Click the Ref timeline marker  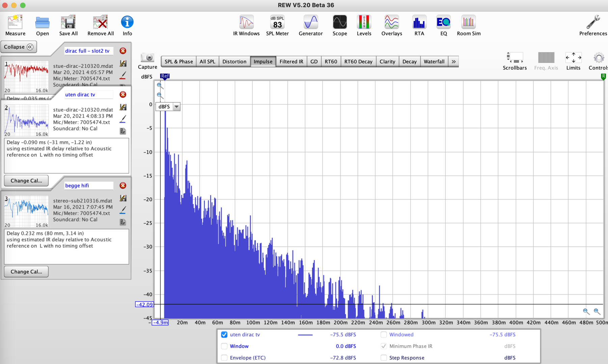point(165,76)
